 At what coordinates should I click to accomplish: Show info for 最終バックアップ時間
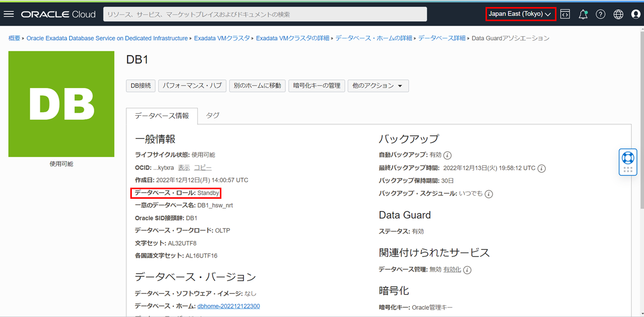pyautogui.click(x=542, y=168)
